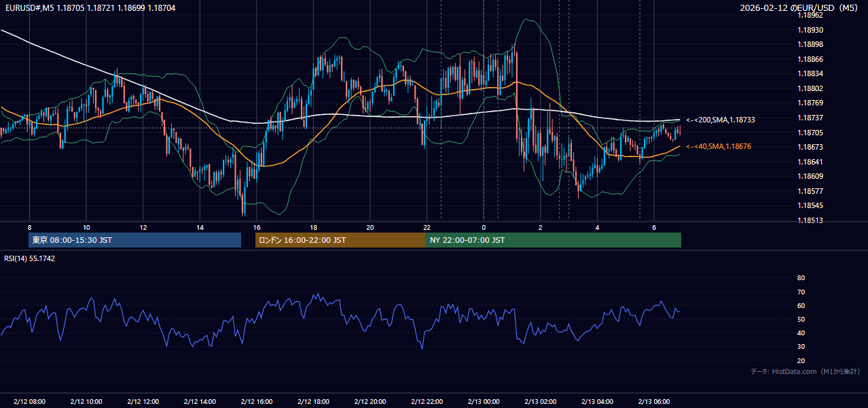Click hour label 12 under the price chart
The width and height of the screenshot is (868, 408).
tap(143, 226)
